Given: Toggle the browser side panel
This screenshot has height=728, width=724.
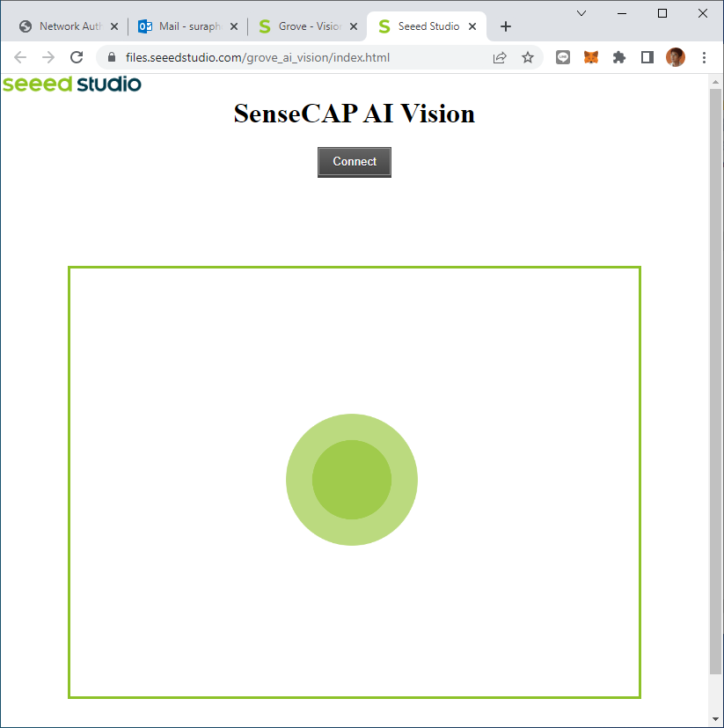Looking at the screenshot, I should [647, 57].
